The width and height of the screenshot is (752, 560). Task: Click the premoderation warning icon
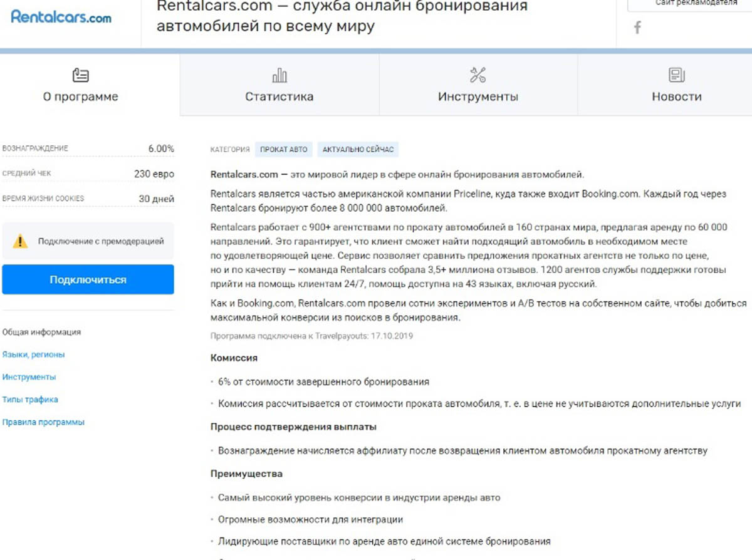pyautogui.click(x=21, y=241)
